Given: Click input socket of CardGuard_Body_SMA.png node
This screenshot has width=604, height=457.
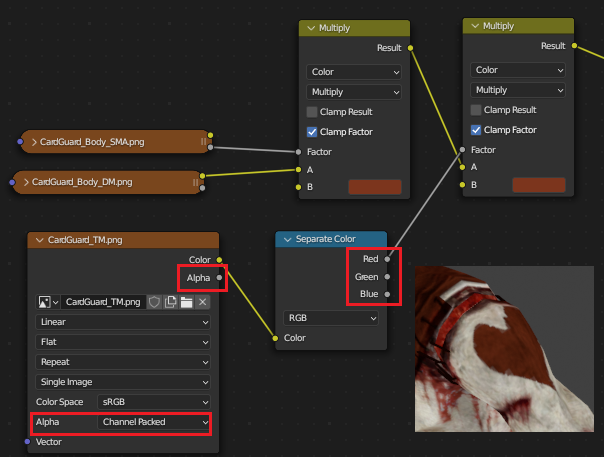Looking at the screenshot, I should point(20,141).
